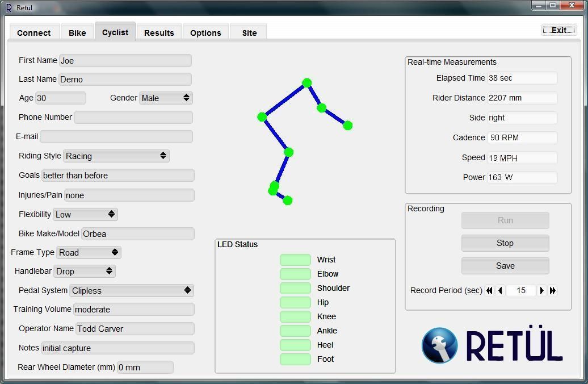Click the Foot LED status indicator
This screenshot has height=384, width=588.
point(295,359)
